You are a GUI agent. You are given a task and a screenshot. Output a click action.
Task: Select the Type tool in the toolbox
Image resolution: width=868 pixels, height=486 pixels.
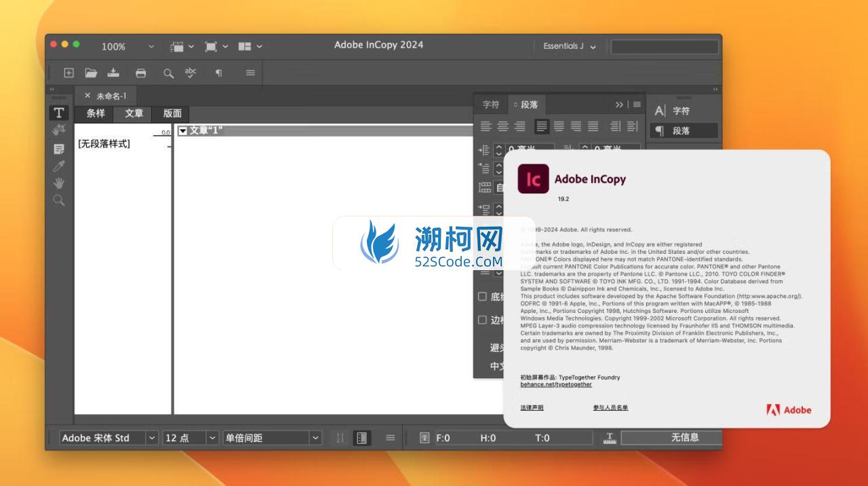pos(59,113)
